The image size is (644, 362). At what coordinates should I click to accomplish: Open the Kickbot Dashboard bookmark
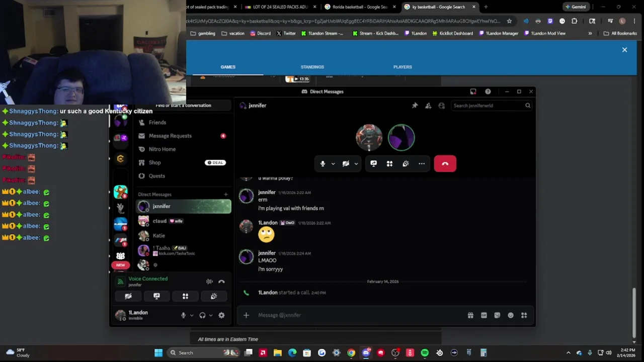click(x=453, y=33)
